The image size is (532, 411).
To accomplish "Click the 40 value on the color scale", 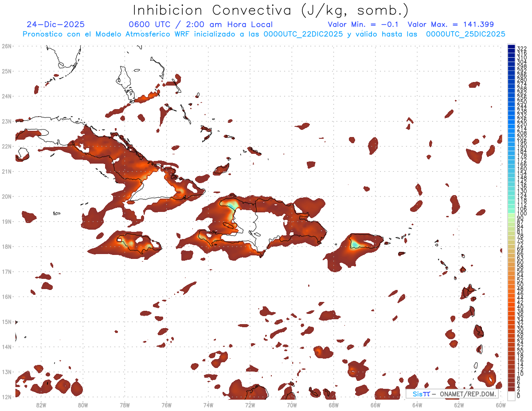I will (x=520, y=306).
